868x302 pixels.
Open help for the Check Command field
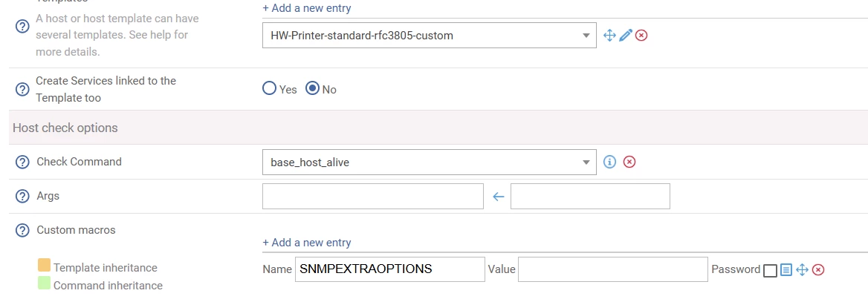pyautogui.click(x=22, y=162)
